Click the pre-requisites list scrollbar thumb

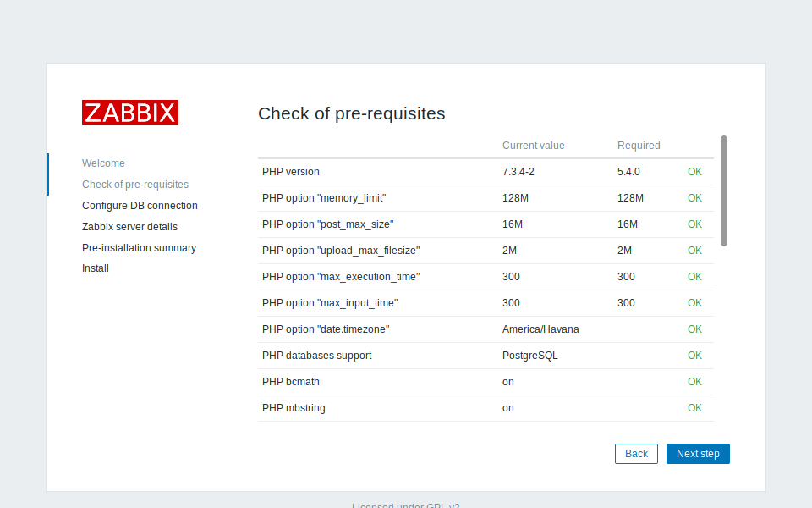pyautogui.click(x=724, y=190)
